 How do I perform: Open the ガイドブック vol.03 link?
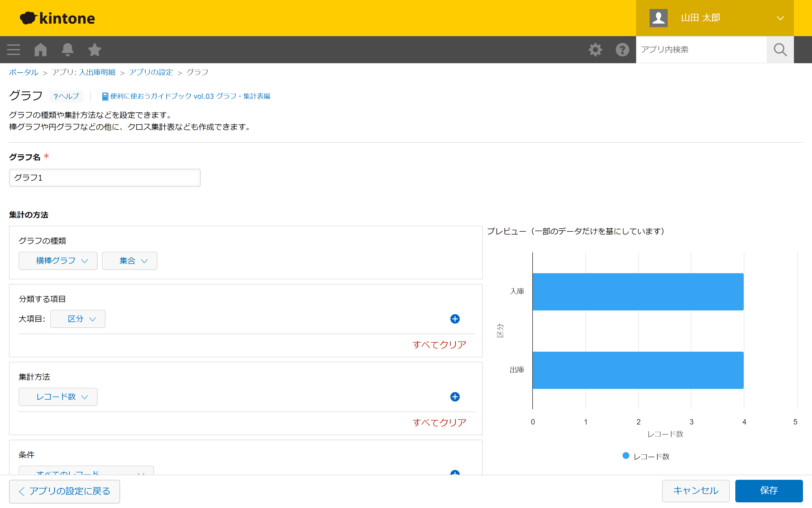coord(190,97)
